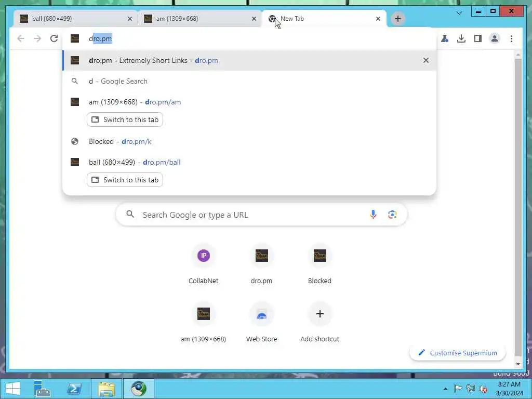Open the downloads icon in toolbar

tap(461, 38)
